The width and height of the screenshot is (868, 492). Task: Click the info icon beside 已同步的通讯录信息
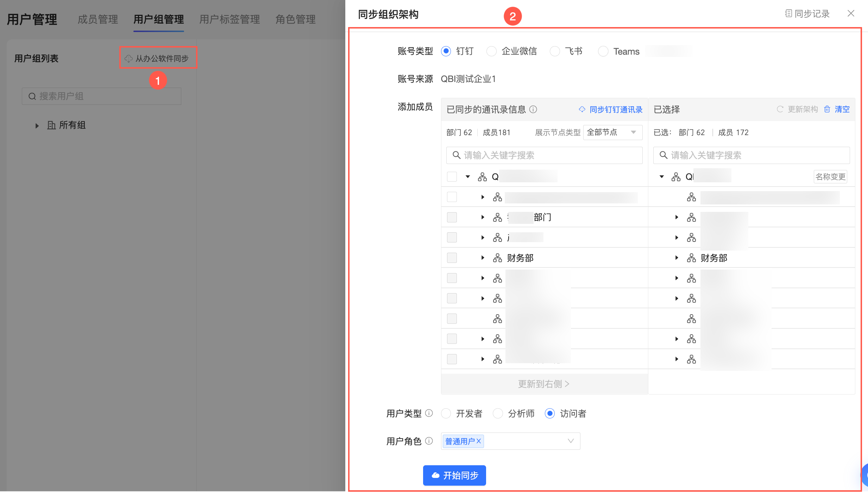533,109
